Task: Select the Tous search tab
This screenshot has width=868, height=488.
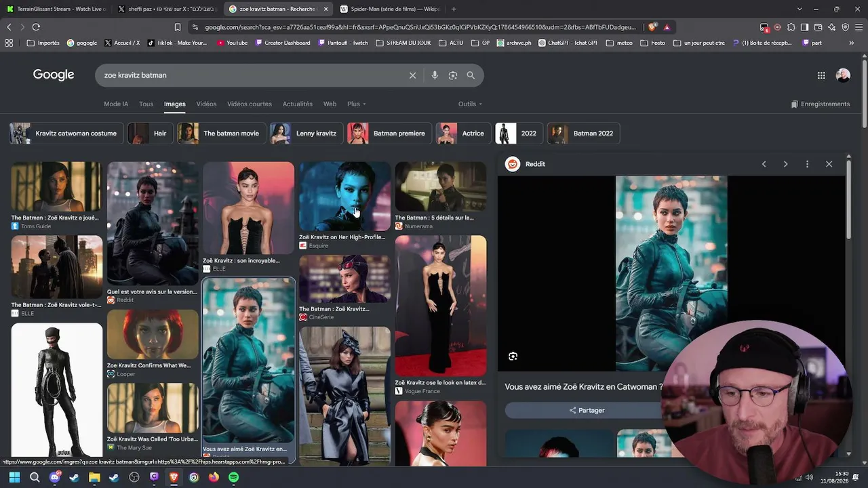Action: click(x=146, y=104)
